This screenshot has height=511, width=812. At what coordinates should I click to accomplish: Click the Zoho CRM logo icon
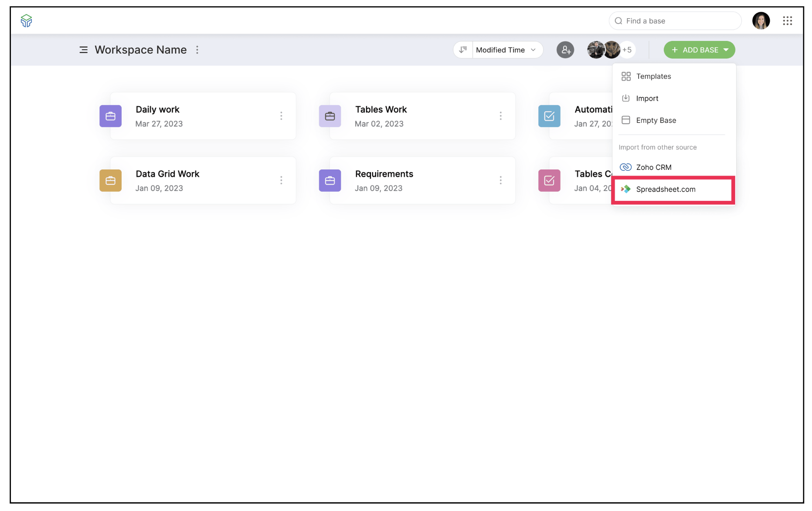click(x=626, y=167)
